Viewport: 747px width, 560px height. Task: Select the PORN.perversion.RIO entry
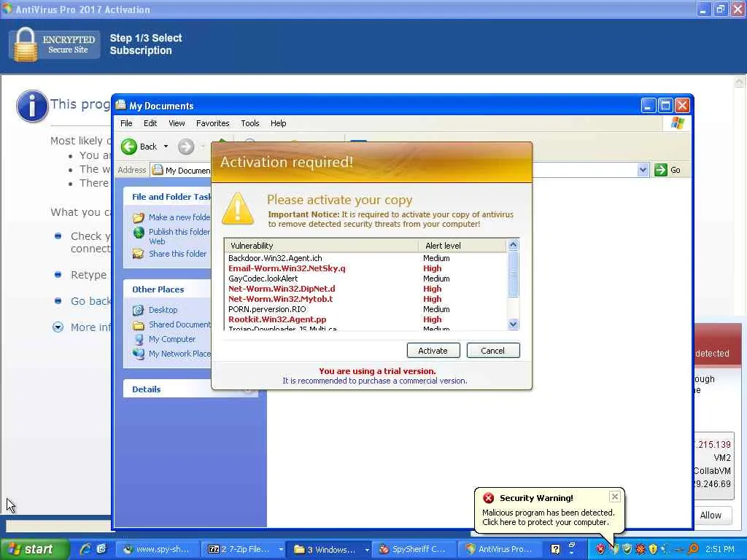point(365,309)
